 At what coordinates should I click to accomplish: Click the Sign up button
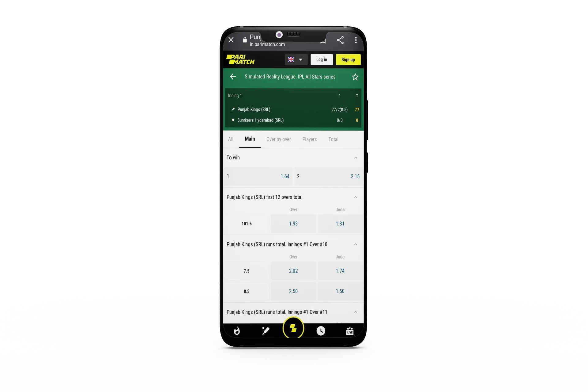click(x=348, y=59)
